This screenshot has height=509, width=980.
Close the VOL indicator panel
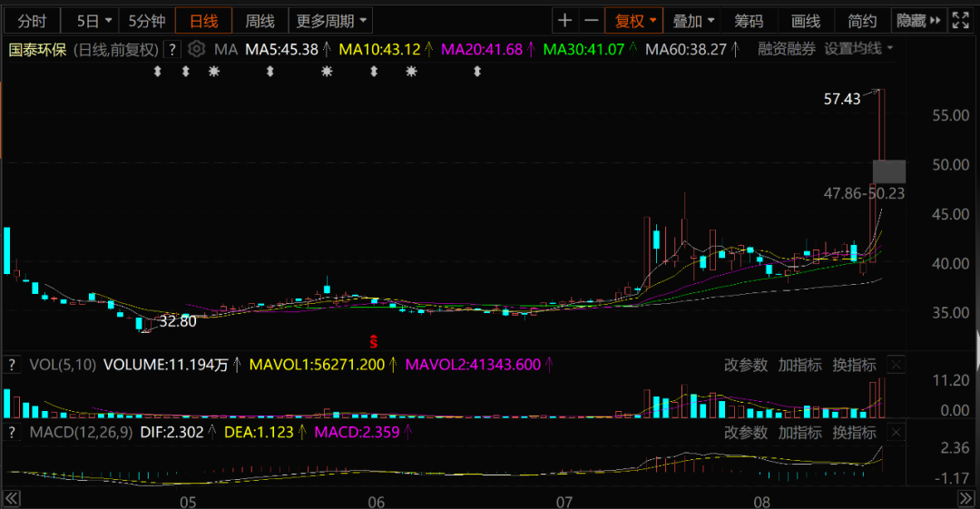click(897, 365)
